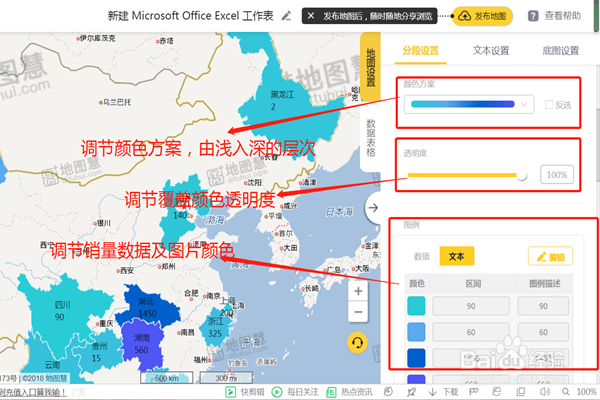Click the 湖南 560 region on map
The height and width of the screenshot is (400, 600).
pos(142,344)
